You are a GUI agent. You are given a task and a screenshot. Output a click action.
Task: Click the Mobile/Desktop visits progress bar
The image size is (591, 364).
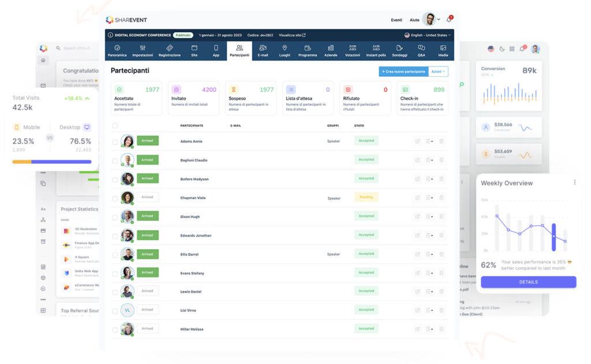pos(52,162)
